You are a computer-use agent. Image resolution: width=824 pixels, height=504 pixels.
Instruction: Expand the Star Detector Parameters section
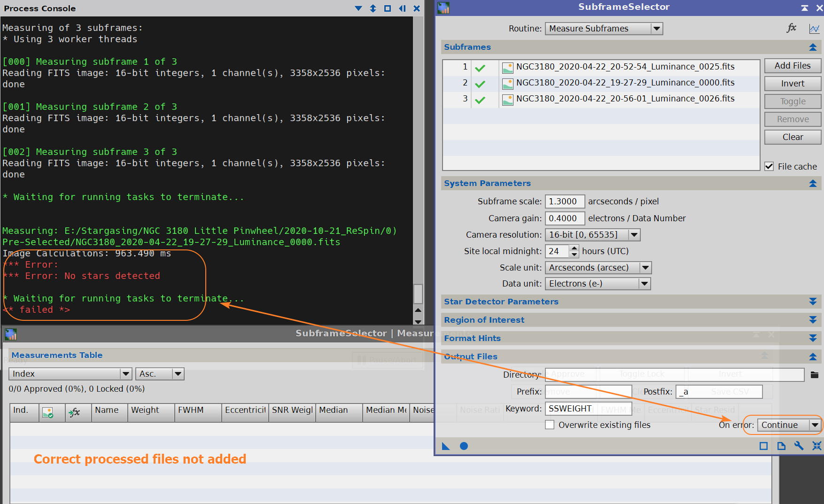(x=813, y=302)
